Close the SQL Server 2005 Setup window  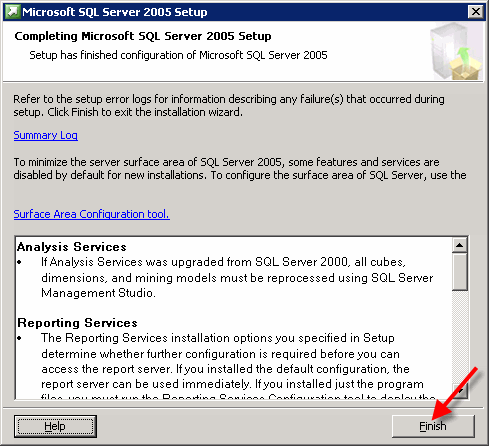(x=476, y=12)
